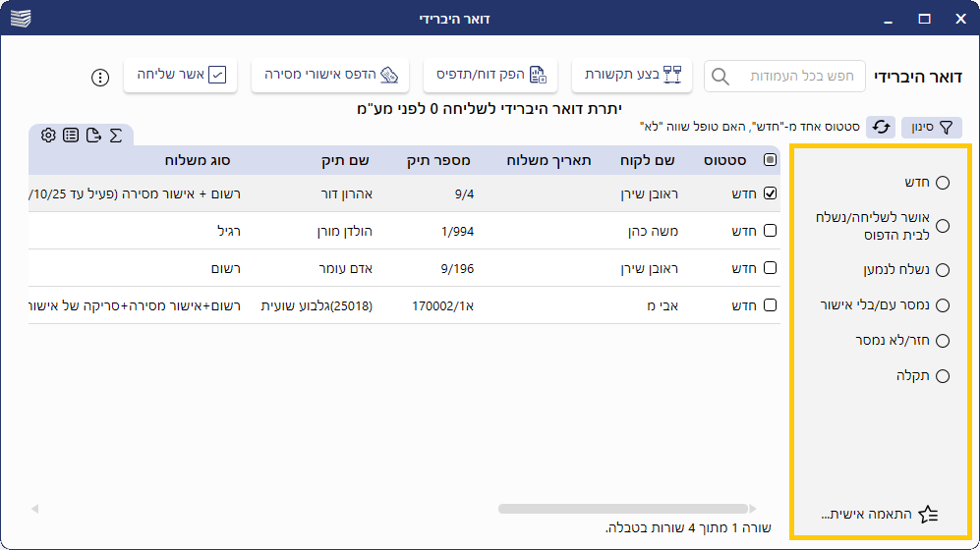The image size is (980, 550).
Task: Click the refresh icon next to the filter button
Action: (883, 127)
